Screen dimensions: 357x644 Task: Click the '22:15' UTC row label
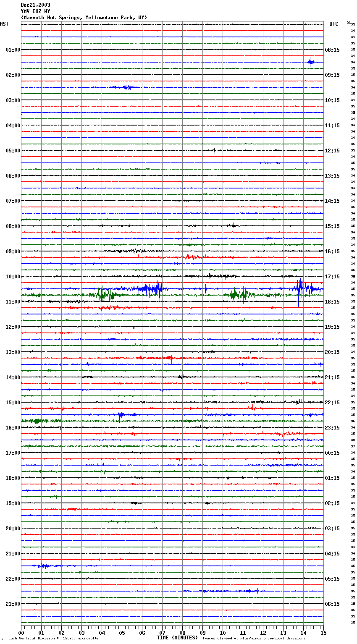coord(332,403)
